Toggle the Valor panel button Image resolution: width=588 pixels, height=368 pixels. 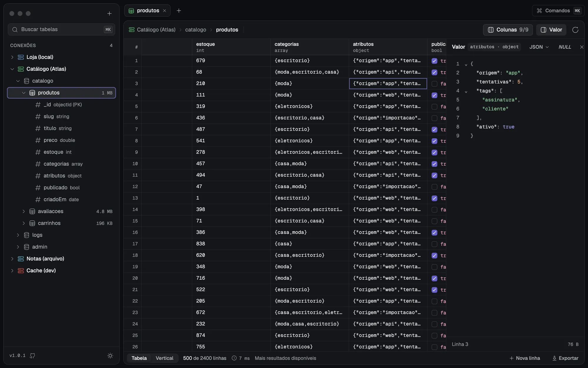pyautogui.click(x=551, y=30)
